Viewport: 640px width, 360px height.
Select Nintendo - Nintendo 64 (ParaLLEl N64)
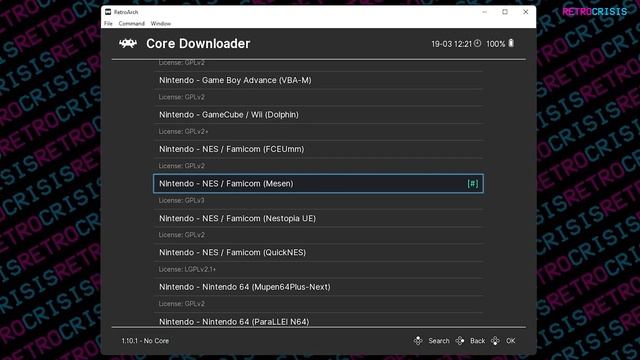pos(318,320)
